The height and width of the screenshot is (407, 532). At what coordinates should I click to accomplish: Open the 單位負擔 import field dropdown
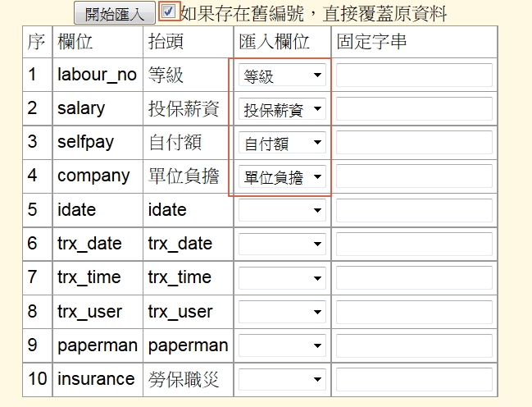point(283,177)
